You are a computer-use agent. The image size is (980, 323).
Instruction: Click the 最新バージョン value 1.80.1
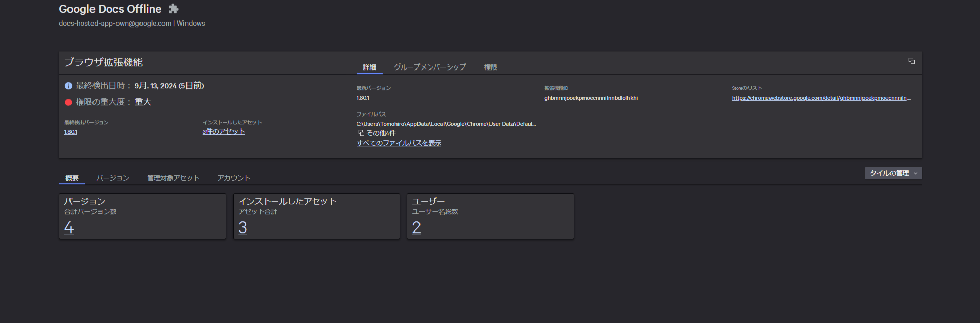click(x=363, y=98)
